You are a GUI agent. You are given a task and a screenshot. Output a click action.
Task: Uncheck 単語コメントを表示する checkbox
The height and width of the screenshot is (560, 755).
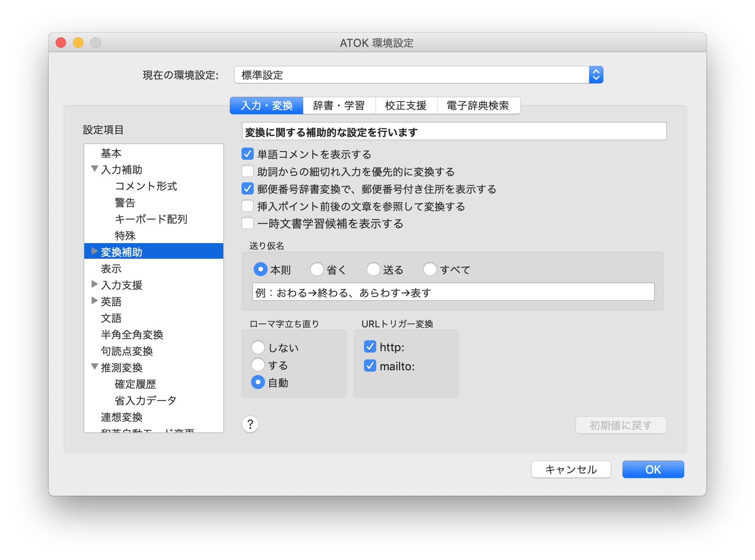[248, 154]
